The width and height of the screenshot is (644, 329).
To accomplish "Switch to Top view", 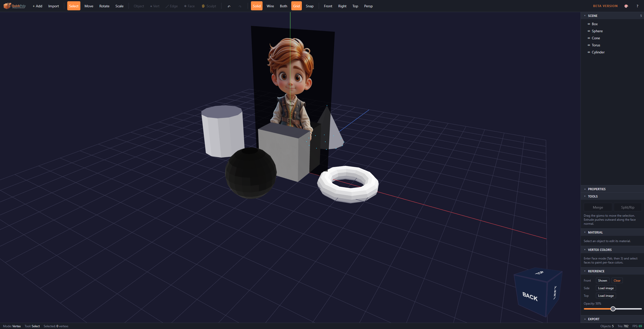I will 355,6.
